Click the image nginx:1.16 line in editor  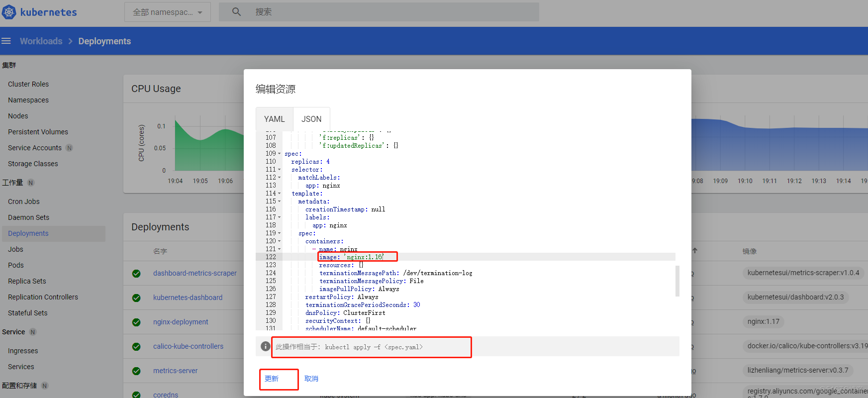[x=351, y=257]
